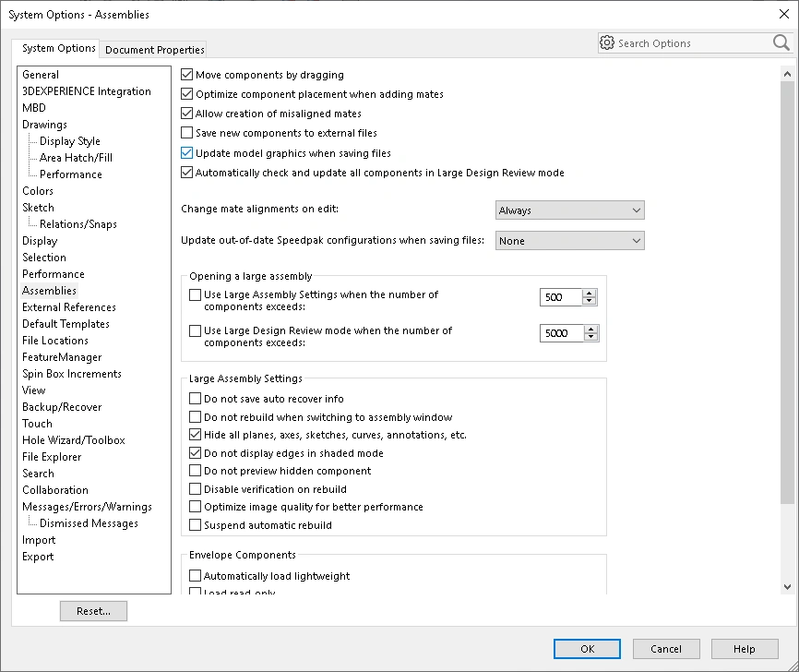Click the gear icon in search box
The height and width of the screenshot is (672, 799).
click(x=607, y=42)
